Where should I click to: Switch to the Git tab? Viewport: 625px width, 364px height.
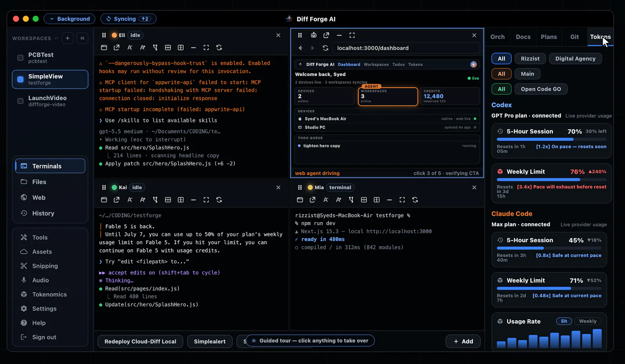[x=575, y=37]
